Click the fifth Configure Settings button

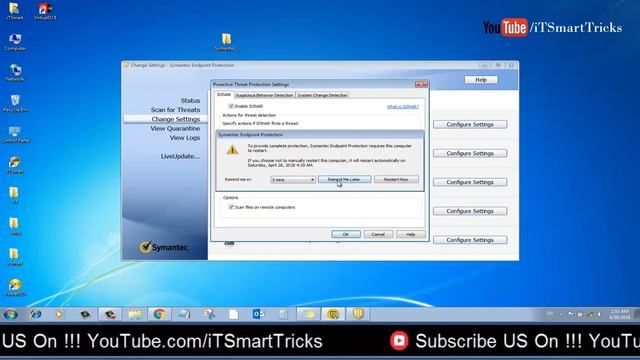click(470, 240)
